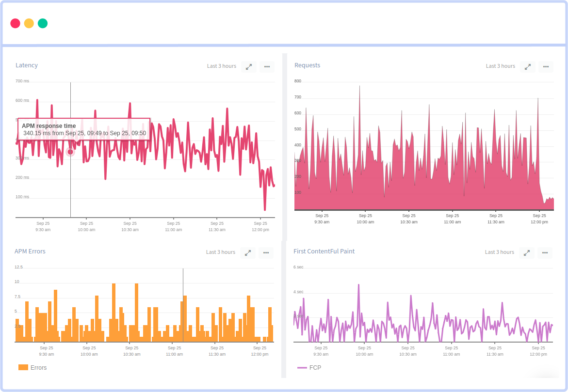568x392 pixels.
Task: Click the highlighted data point in the Latency tooltip
Action: pyautogui.click(x=70, y=152)
